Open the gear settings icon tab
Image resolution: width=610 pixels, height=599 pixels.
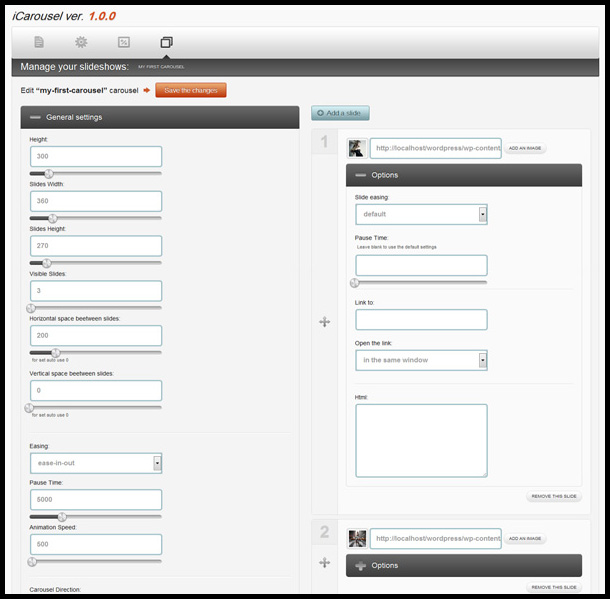coord(81,42)
